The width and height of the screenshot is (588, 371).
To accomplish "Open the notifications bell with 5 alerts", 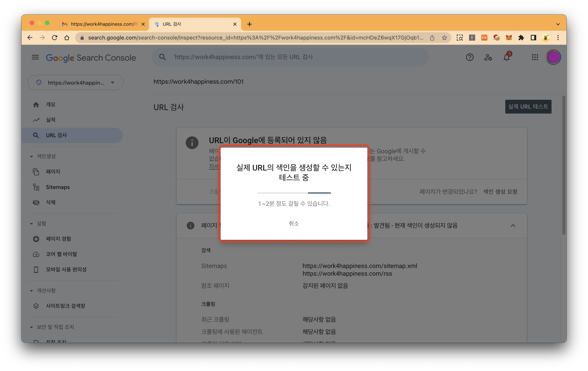I will (507, 57).
